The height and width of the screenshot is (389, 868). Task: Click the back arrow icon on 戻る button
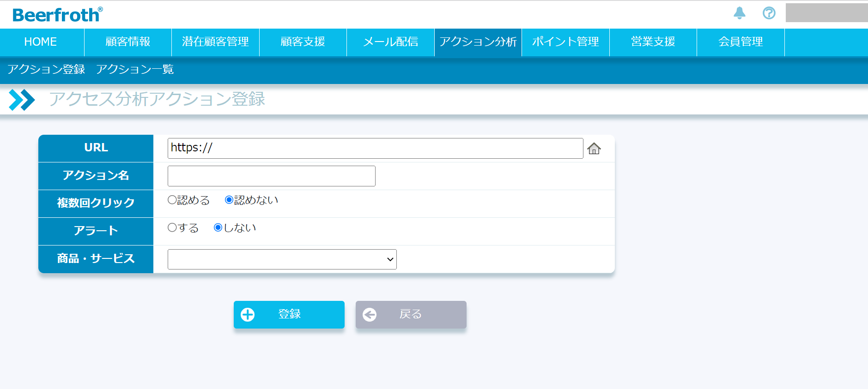(370, 315)
